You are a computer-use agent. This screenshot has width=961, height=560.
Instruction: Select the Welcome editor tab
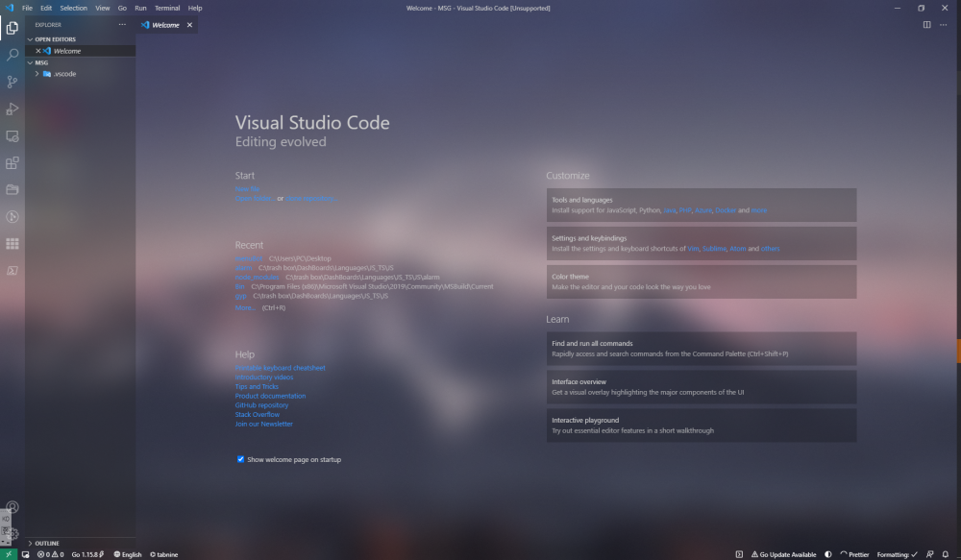pyautogui.click(x=166, y=25)
